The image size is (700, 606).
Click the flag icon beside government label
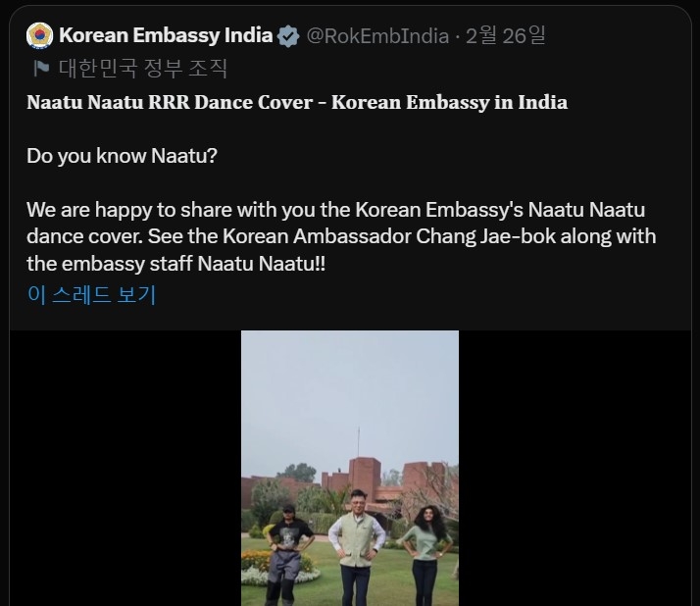coord(41,68)
